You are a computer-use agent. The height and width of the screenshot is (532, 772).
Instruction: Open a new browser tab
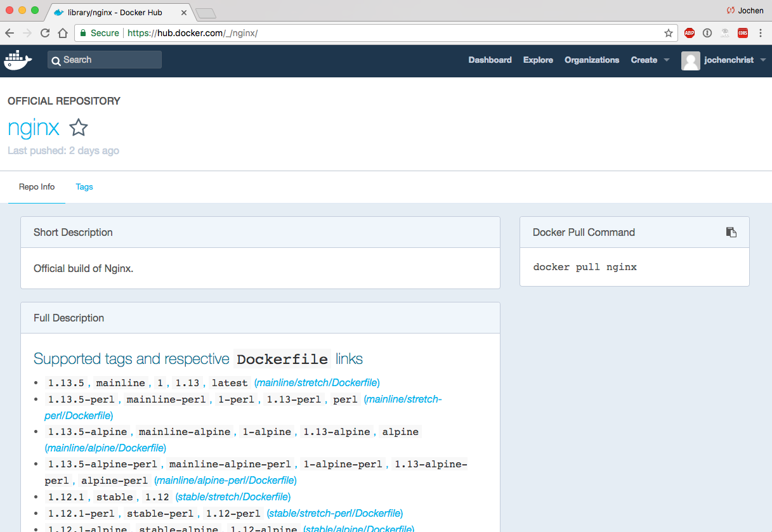click(206, 13)
